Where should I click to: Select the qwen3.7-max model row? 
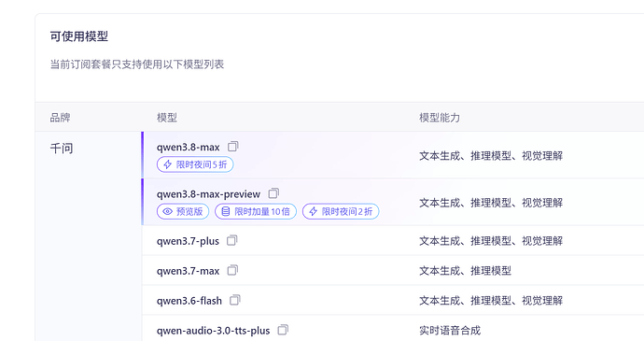(x=393, y=270)
